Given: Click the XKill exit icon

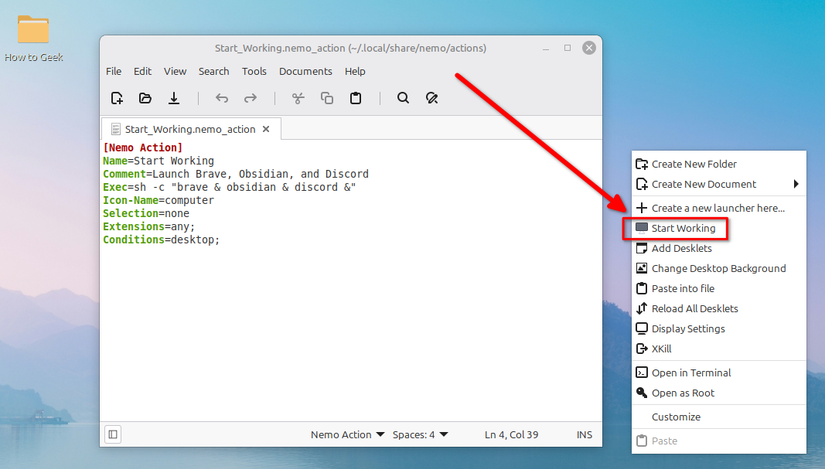Looking at the screenshot, I should tap(641, 348).
